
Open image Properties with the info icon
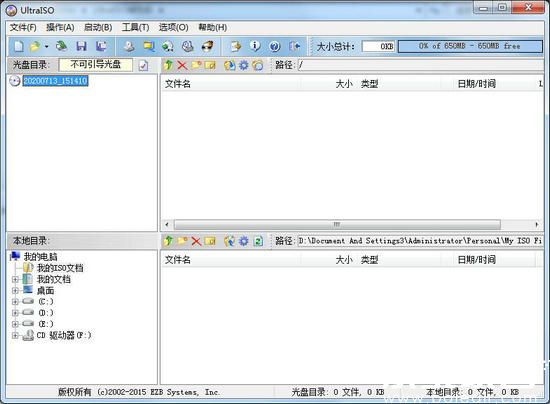pyautogui.click(x=255, y=46)
